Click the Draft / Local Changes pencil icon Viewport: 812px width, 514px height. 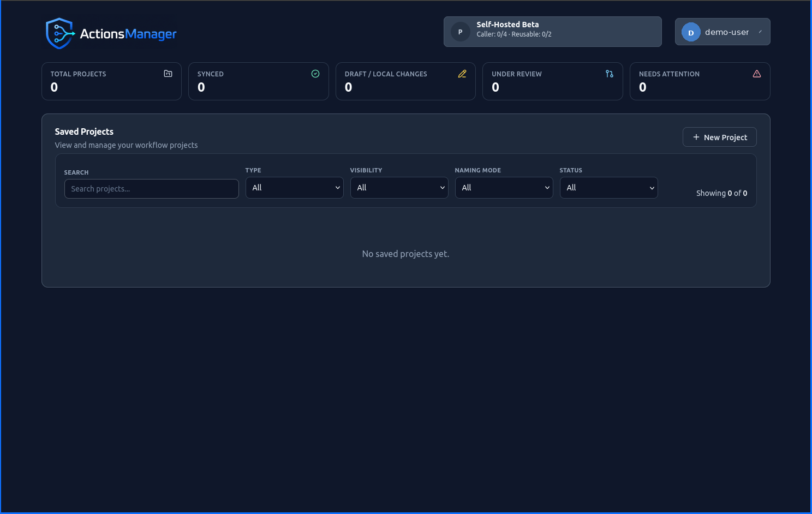point(462,74)
